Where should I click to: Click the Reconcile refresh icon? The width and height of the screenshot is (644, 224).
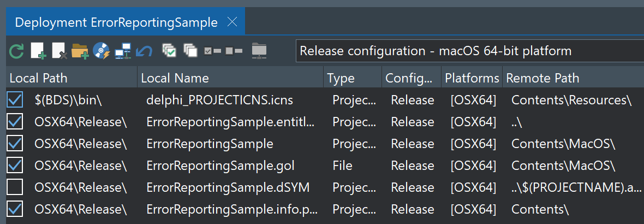(16, 51)
